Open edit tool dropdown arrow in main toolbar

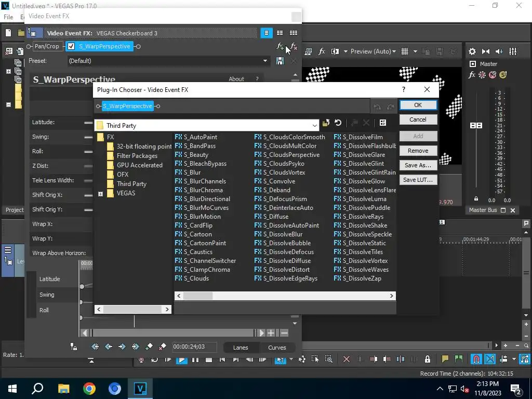[291, 359]
